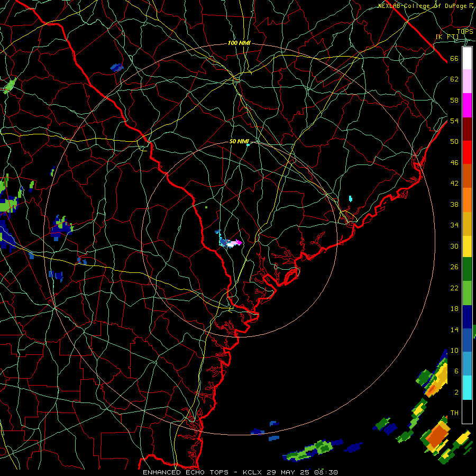Click the navy blue legend swatch near 18

pos(467,317)
